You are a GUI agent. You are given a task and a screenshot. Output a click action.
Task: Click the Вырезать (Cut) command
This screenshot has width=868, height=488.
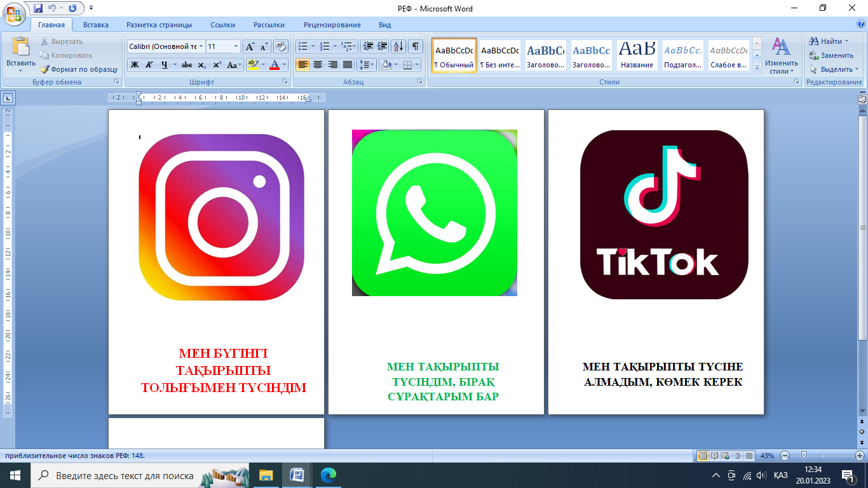pyautogui.click(x=62, y=41)
